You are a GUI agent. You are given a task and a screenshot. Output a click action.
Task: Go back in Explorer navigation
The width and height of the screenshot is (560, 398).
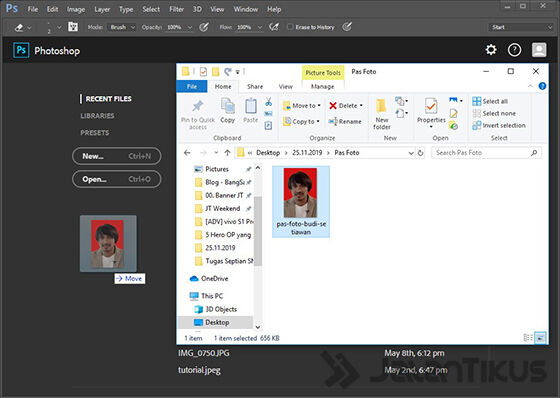[187, 153]
